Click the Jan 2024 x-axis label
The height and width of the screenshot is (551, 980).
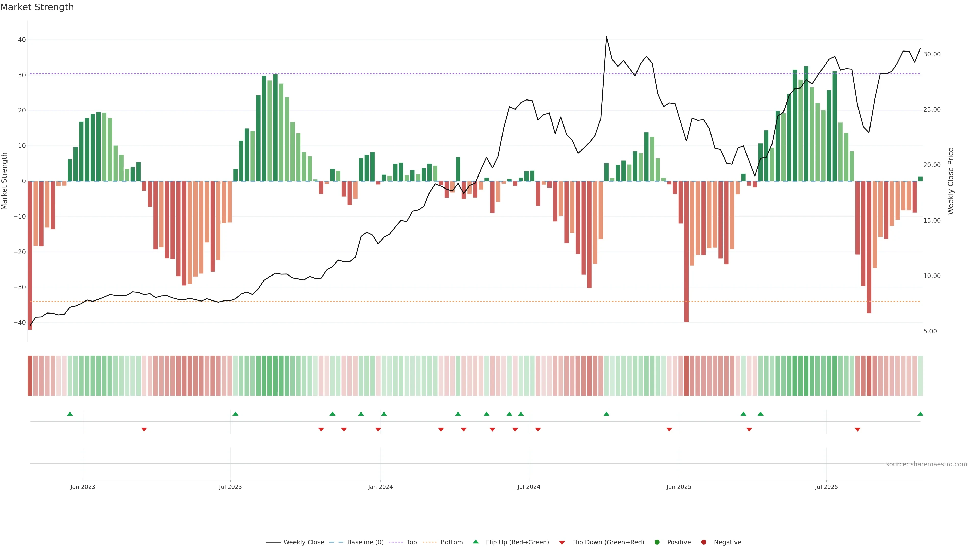(x=380, y=487)
